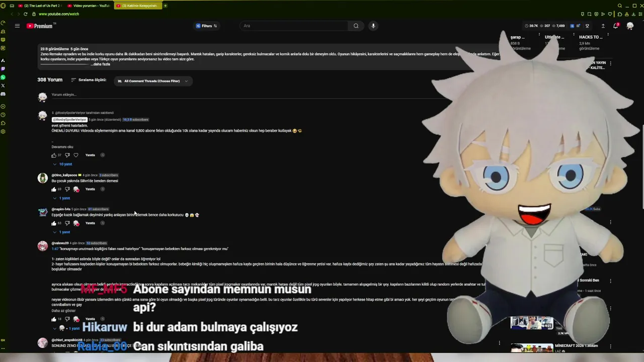The height and width of the screenshot is (362, 644).
Task: Like the @valewu09 comment
Action: pos(54,319)
